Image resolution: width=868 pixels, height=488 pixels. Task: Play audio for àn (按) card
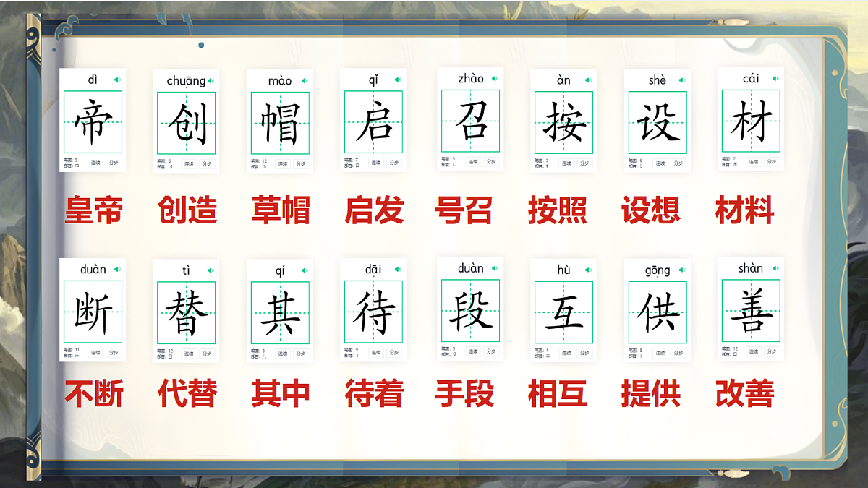coord(588,80)
